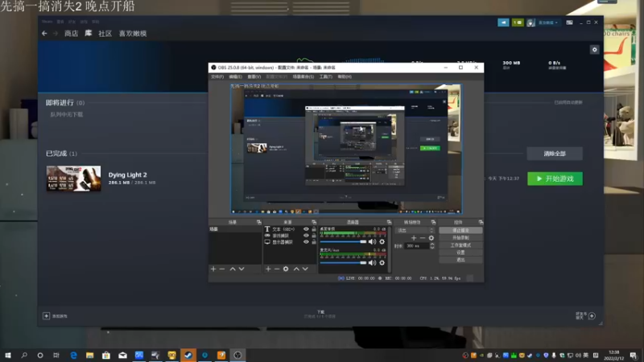This screenshot has width=644, height=362.
Task: Open Steam 商店 store tab
Action: pyautogui.click(x=71, y=33)
